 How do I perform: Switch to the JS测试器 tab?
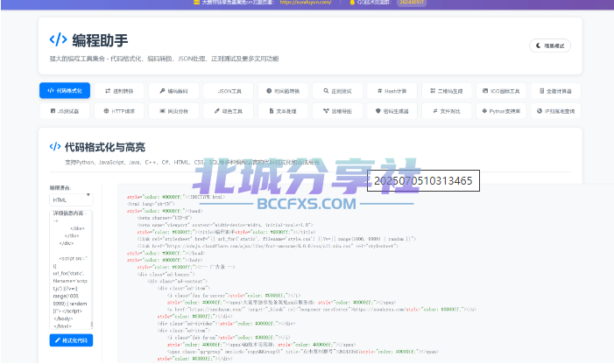pyautogui.click(x=65, y=111)
